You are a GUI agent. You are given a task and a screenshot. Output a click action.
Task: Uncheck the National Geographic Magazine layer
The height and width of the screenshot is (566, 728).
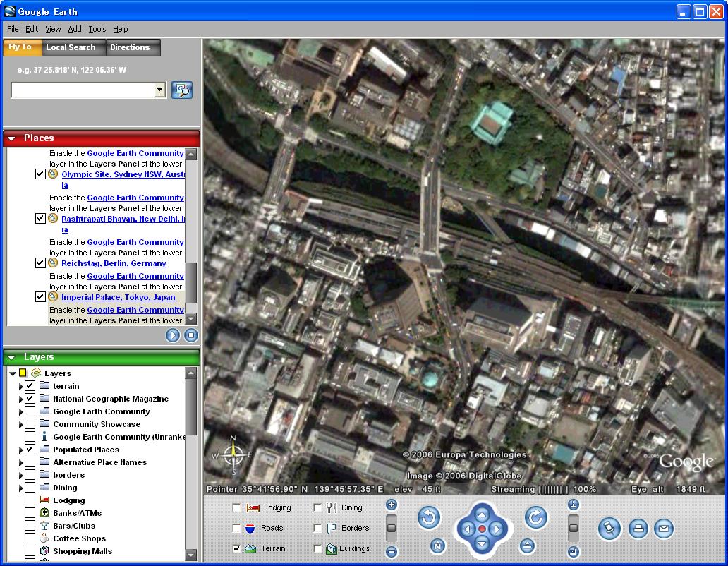(30, 399)
